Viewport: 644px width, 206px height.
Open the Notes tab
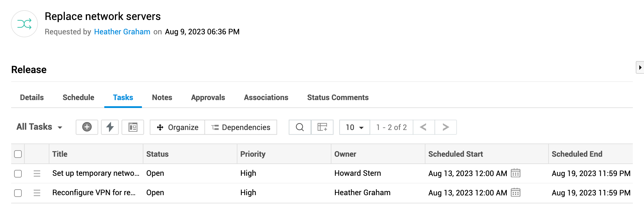162,97
